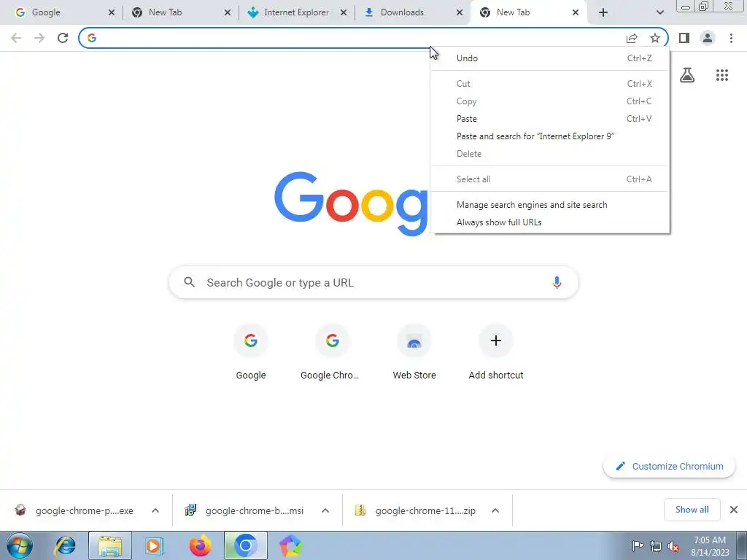Click the magnifier icon in search box
The height and width of the screenshot is (560, 747).
189,282
